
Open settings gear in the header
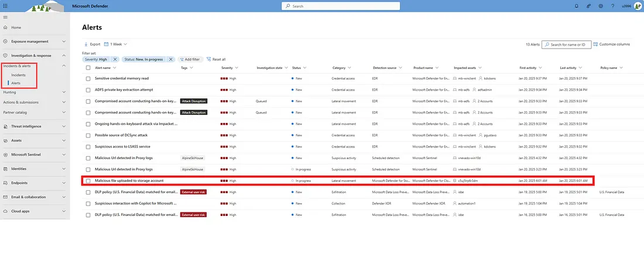click(x=601, y=6)
